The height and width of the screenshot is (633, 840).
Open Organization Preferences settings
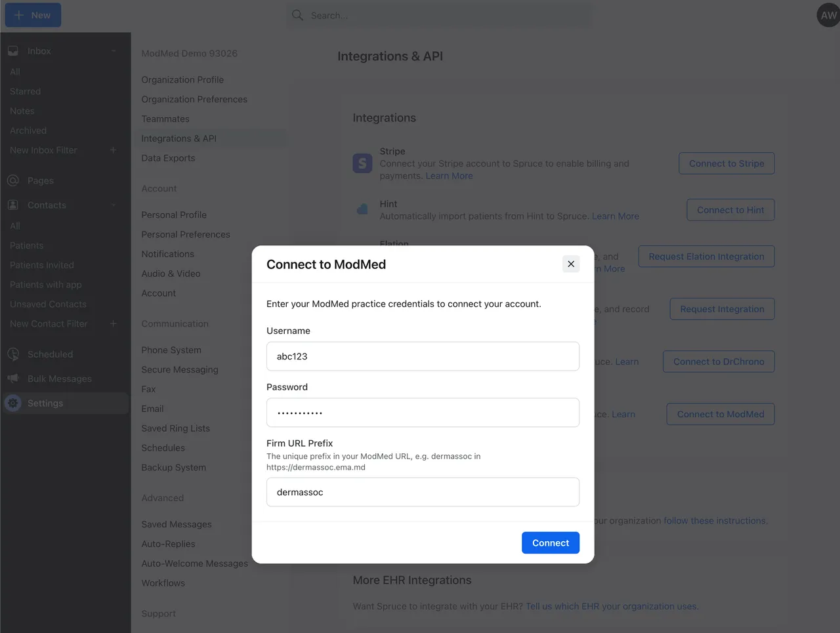(194, 100)
